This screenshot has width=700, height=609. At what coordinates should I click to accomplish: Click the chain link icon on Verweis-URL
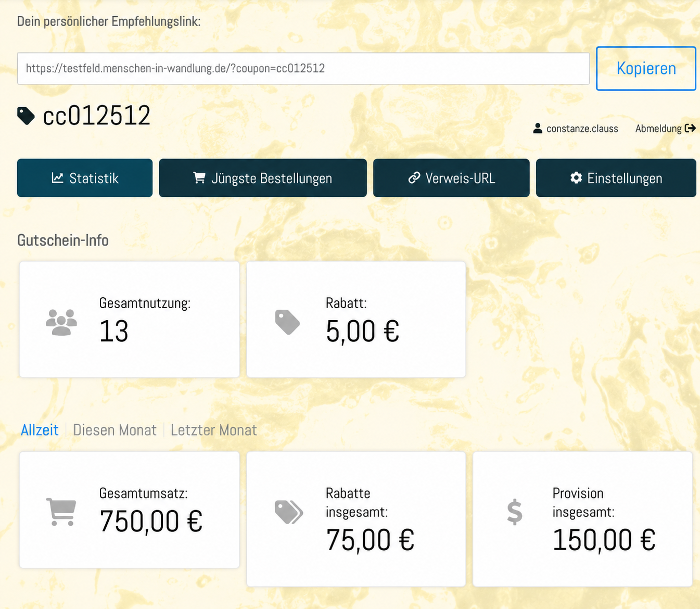coord(414,178)
